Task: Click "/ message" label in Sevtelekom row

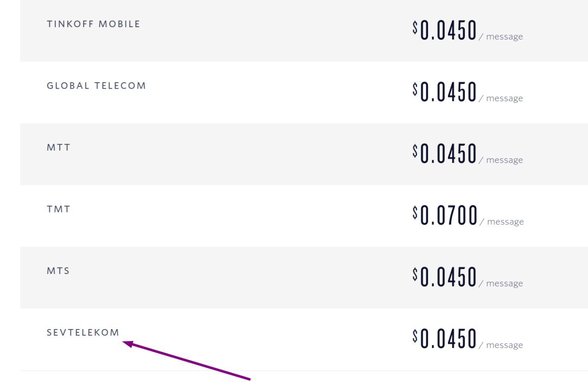Action: tap(501, 345)
